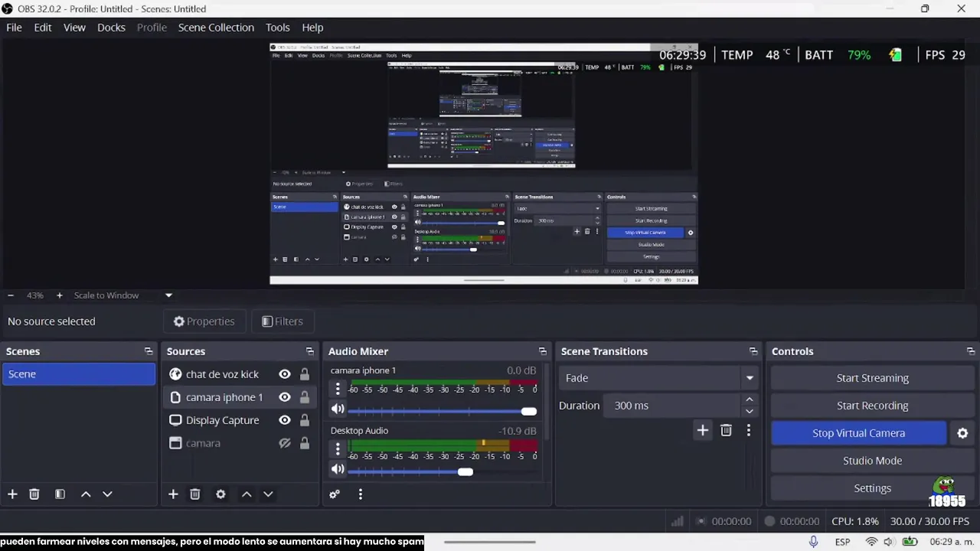Screen dimensions: 980x551
Task: Move source up arrow
Action: tap(247, 494)
